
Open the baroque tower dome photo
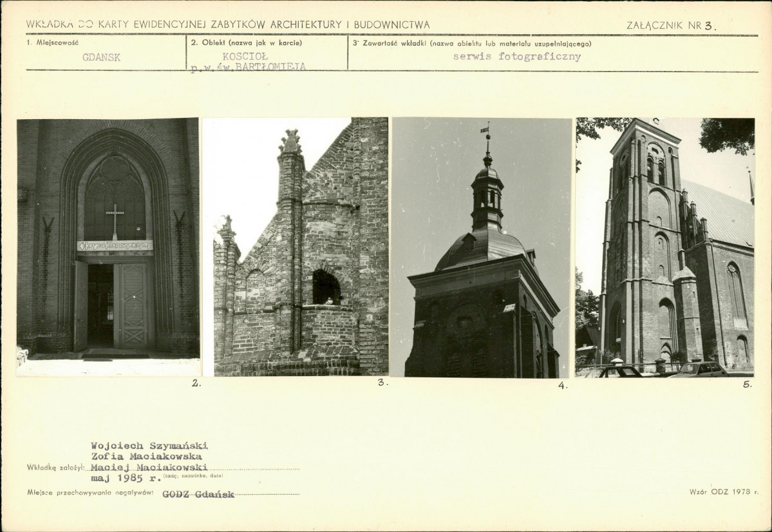coord(482,247)
